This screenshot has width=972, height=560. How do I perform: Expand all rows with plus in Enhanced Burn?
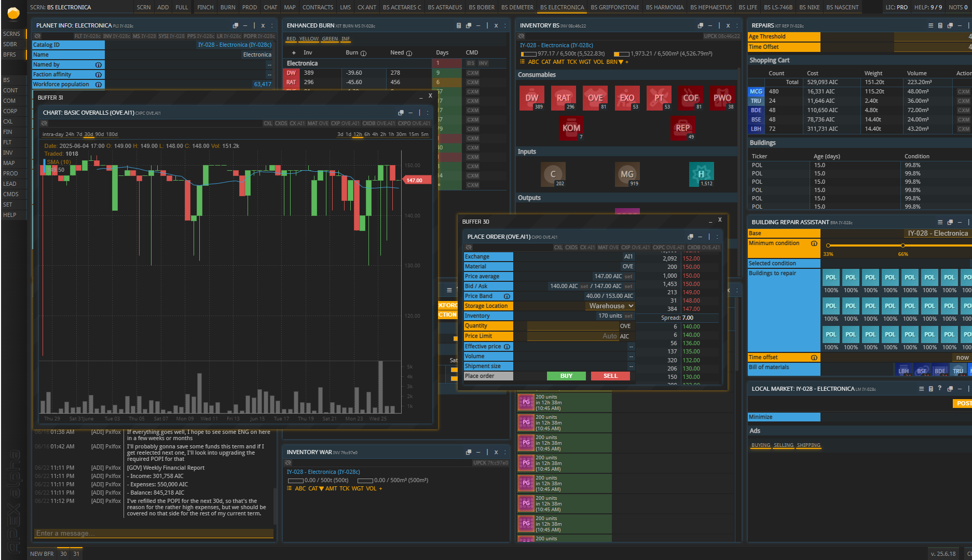(294, 53)
